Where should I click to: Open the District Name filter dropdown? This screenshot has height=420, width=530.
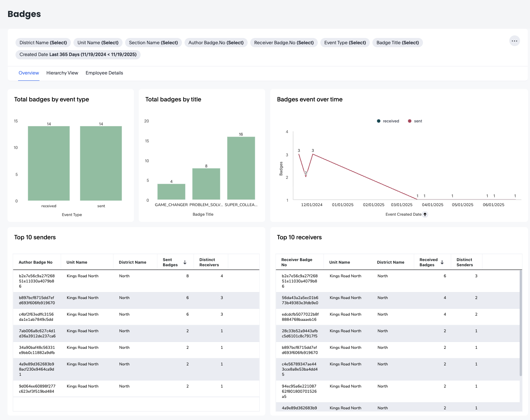43,43
